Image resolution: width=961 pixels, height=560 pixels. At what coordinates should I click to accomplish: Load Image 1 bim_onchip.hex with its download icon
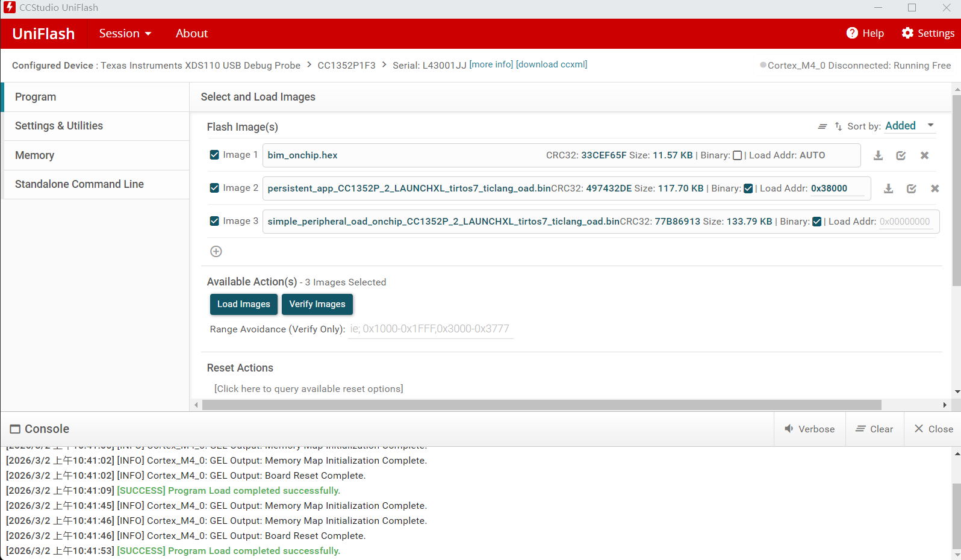pos(878,155)
